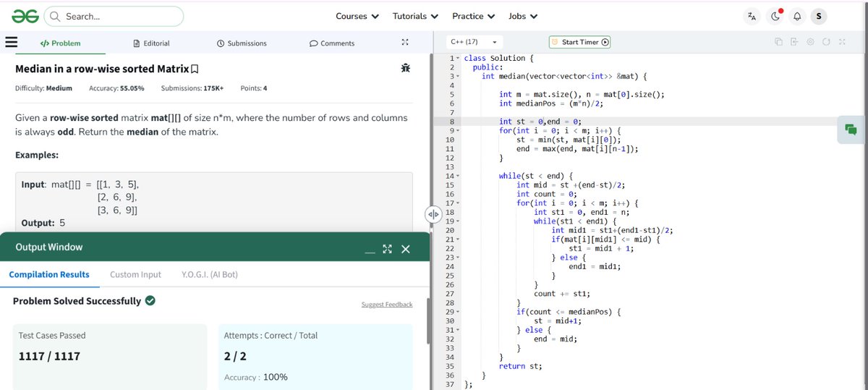
Task: Click the GeeksforGeeks logo
Action: [24, 16]
